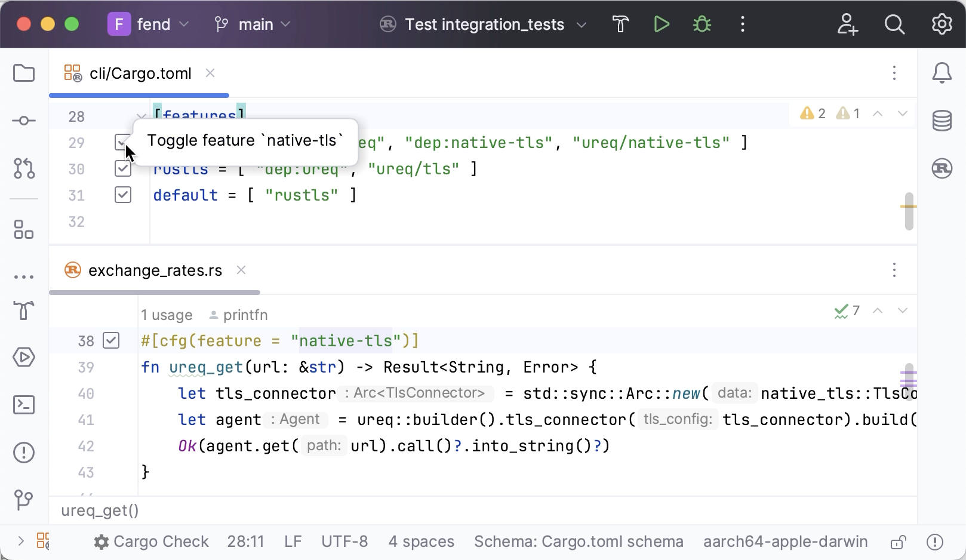
Task: Click the 1 usage inlay hint
Action: tap(167, 315)
